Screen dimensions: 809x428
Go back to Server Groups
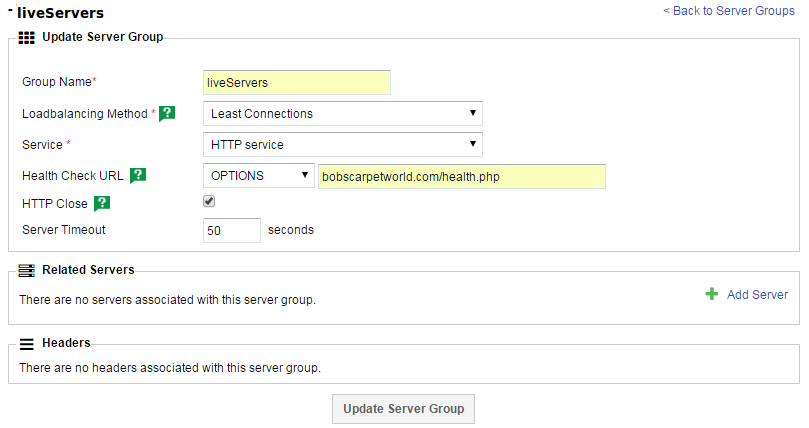pos(728,11)
